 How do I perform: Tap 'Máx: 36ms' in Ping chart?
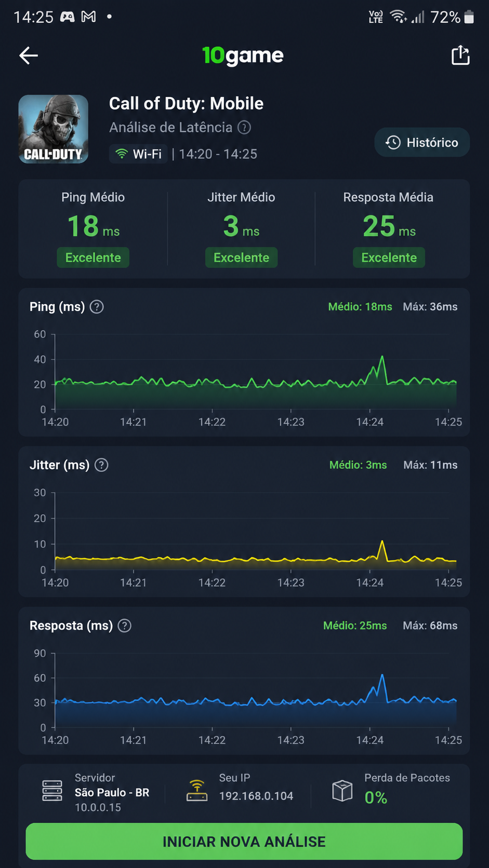[430, 307]
